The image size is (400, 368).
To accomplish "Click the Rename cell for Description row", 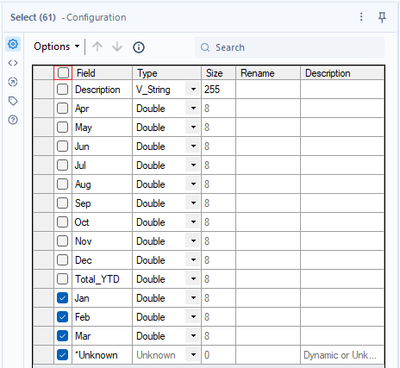I will 268,89.
